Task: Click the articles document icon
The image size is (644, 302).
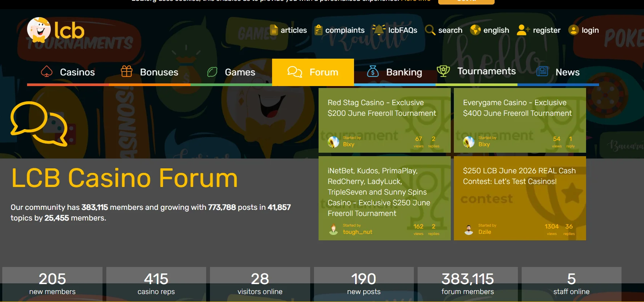Action: pyautogui.click(x=274, y=30)
